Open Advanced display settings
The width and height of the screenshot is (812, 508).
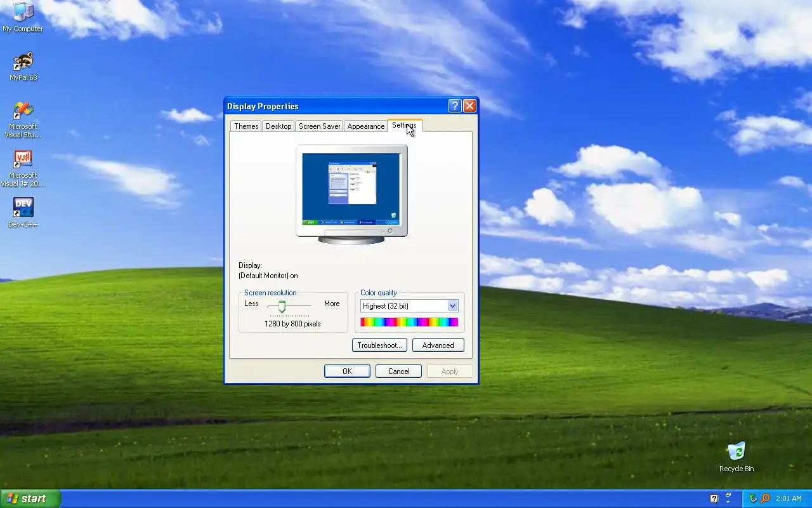tap(438, 345)
